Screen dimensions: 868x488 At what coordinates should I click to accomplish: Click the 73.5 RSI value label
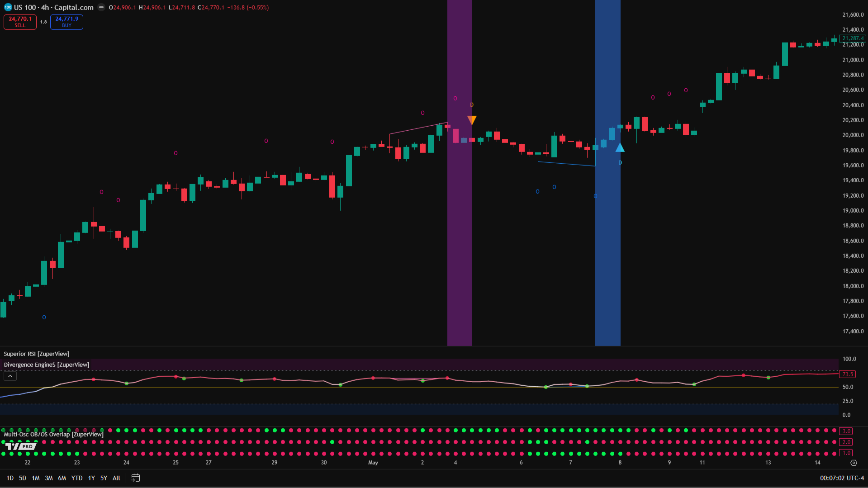pyautogui.click(x=847, y=374)
